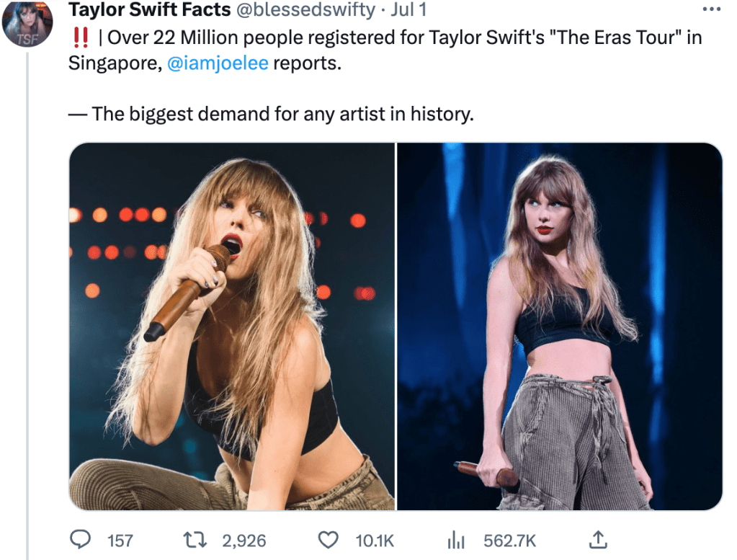Click the red double exclamation emoji
Screen dimensions: 737x560
pos(80,37)
